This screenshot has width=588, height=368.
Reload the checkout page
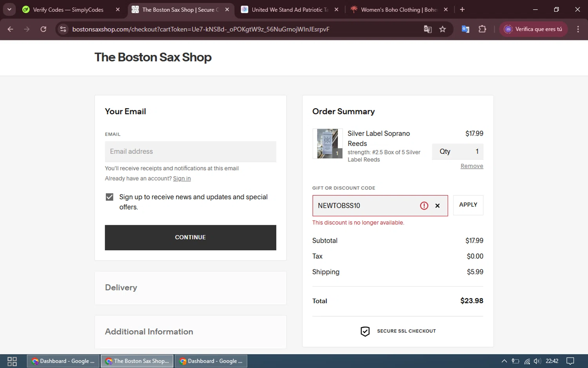pos(44,29)
